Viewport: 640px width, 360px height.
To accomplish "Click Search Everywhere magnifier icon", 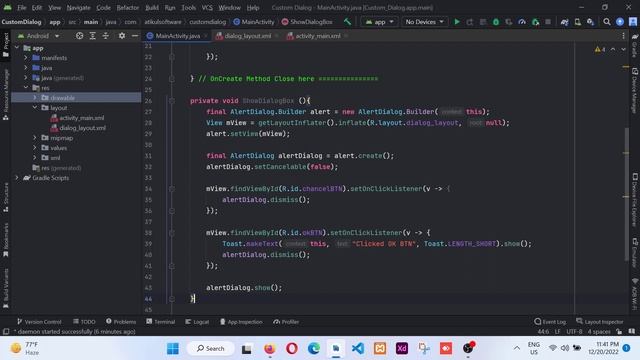I will pyautogui.click(x=607, y=22).
